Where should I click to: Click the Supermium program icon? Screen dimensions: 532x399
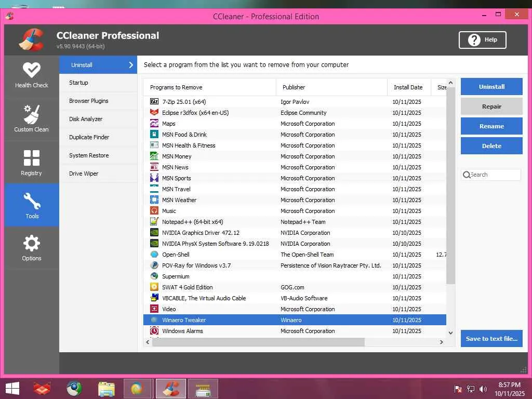[x=154, y=276]
